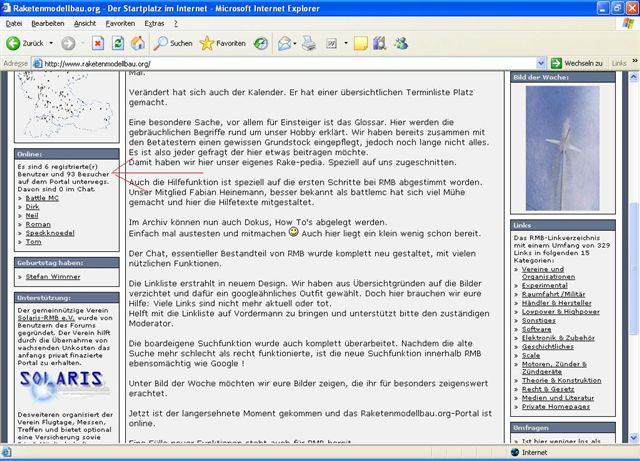The image size is (640, 461).
Task: Open the Bearbeiten menu
Action: point(48,22)
